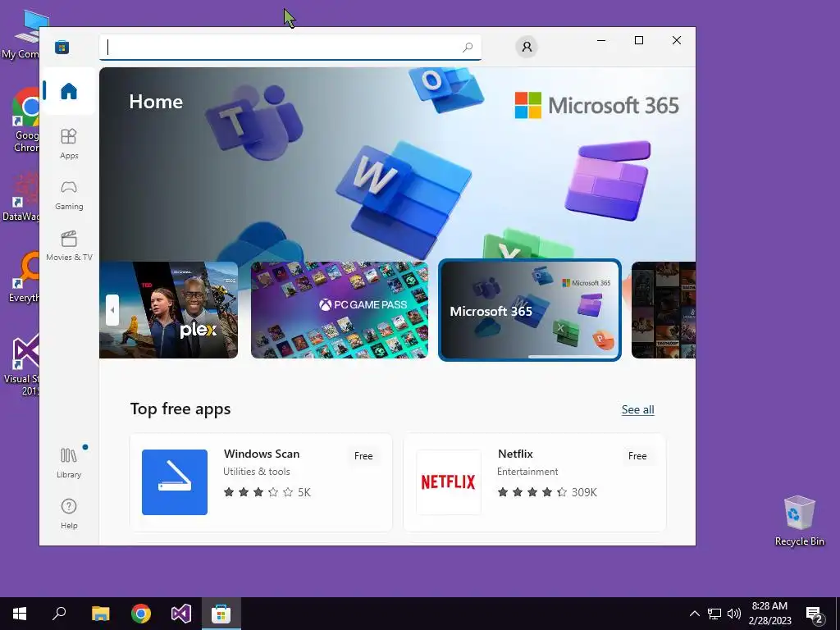Open the taskbar clock and date
The height and width of the screenshot is (630, 840).
click(769, 614)
